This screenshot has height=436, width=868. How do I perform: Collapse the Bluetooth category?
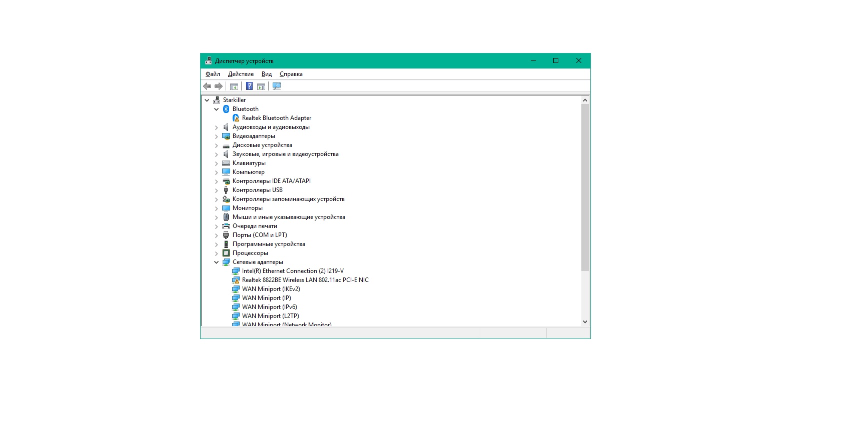coord(216,109)
